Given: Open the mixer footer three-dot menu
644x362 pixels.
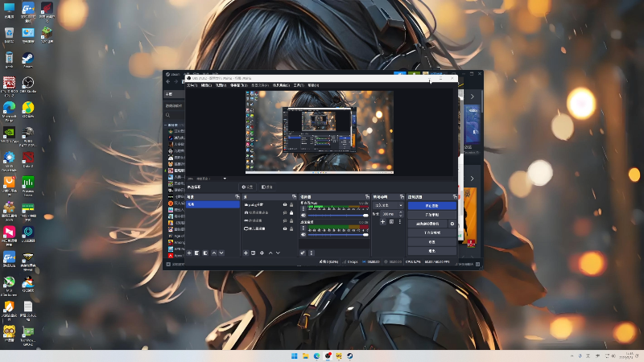Looking at the screenshot, I should 311,253.
